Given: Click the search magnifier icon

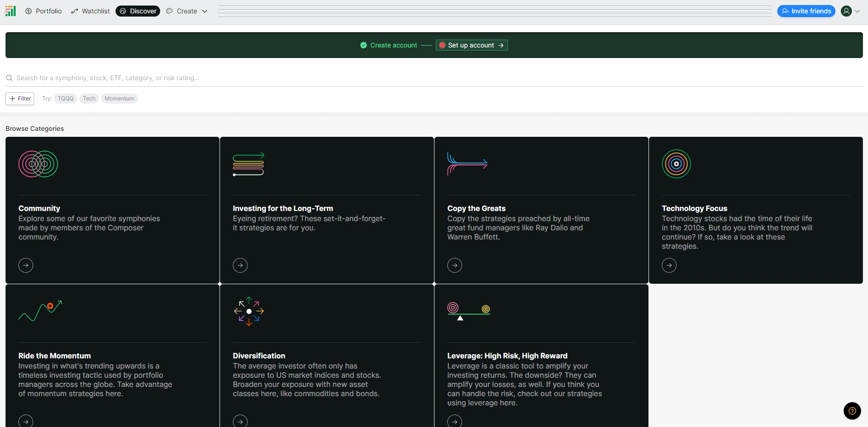Looking at the screenshot, I should (x=9, y=78).
